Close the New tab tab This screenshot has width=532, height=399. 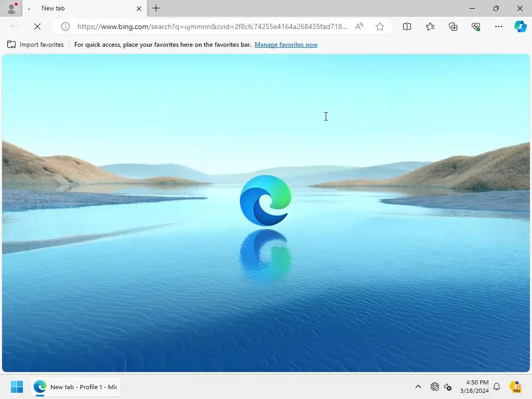tap(139, 8)
